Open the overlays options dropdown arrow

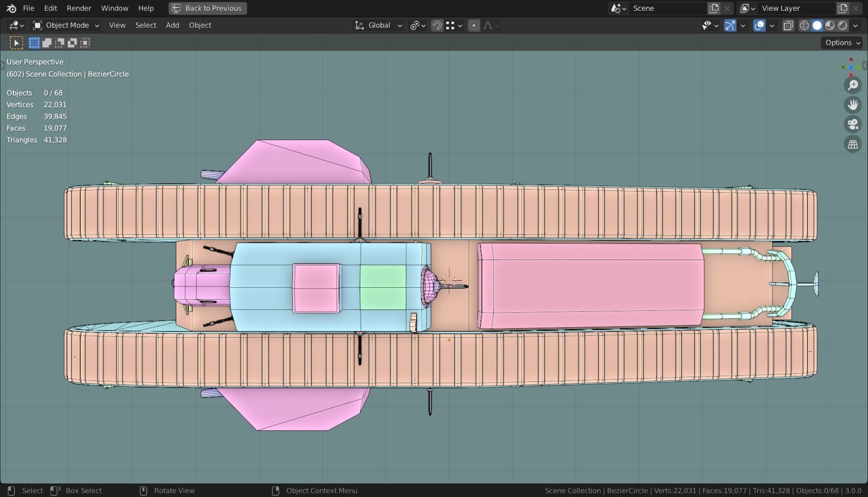(x=772, y=25)
